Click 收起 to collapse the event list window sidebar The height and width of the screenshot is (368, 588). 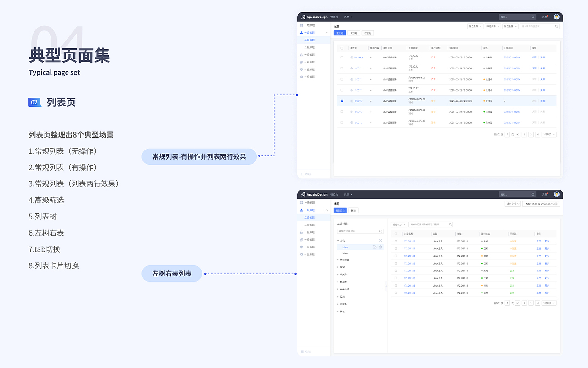305,174
